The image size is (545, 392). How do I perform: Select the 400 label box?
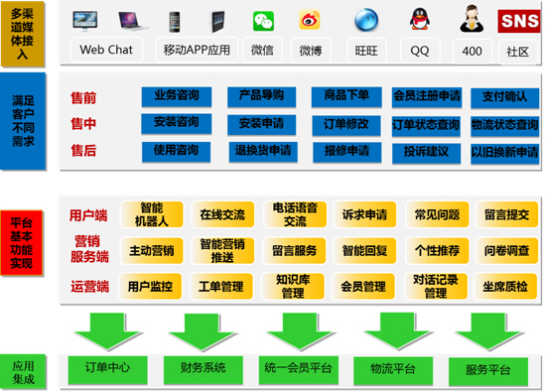tap(472, 51)
